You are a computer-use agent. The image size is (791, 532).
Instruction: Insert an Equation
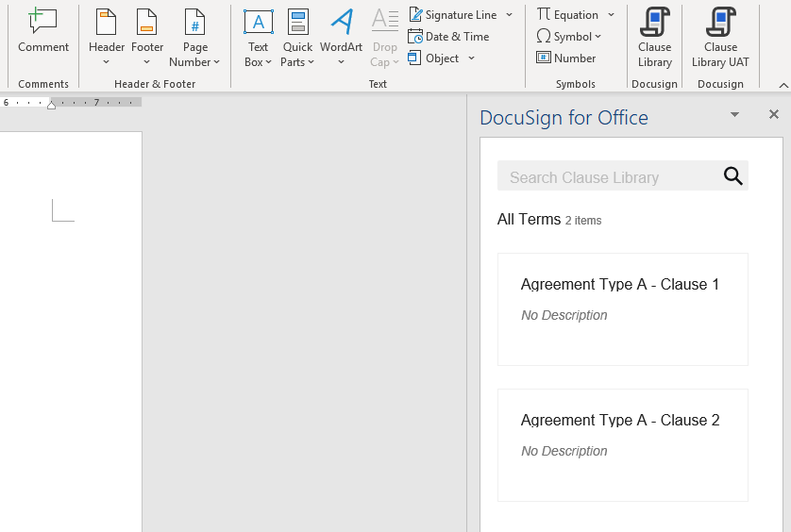pyautogui.click(x=567, y=15)
